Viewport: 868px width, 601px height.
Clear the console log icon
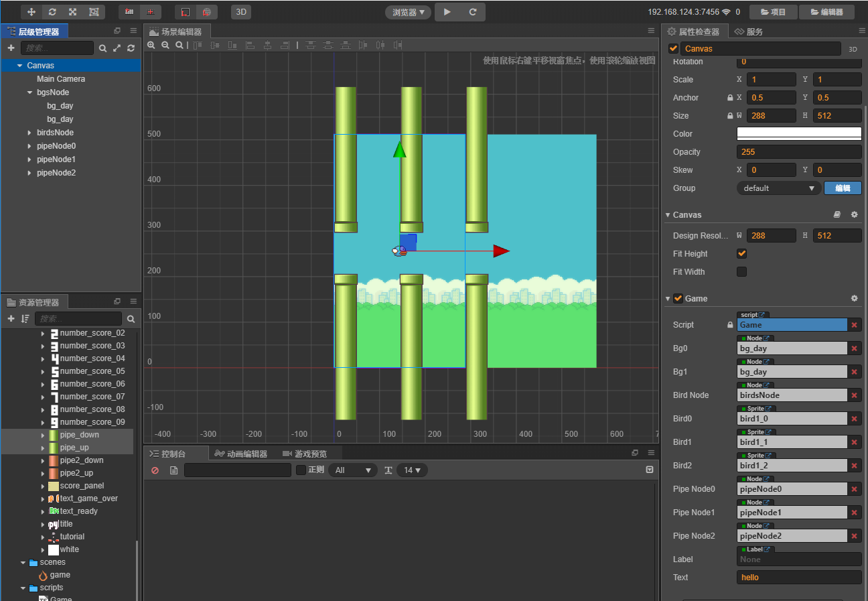point(155,470)
